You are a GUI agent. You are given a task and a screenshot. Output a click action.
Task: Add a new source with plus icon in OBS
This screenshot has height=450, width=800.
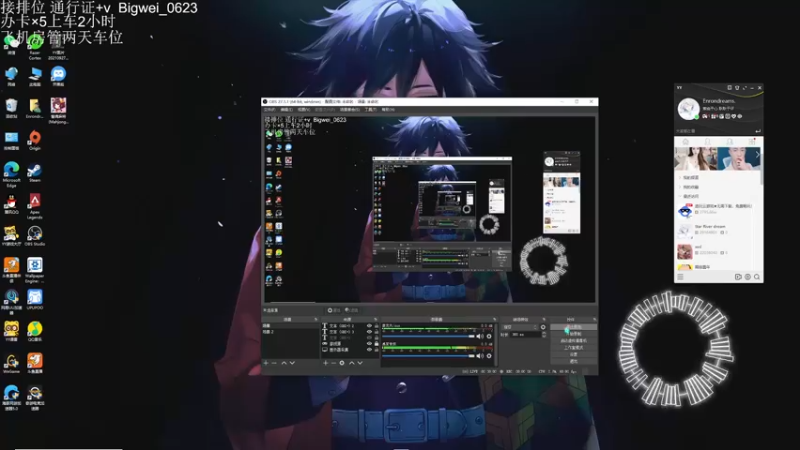[325, 363]
